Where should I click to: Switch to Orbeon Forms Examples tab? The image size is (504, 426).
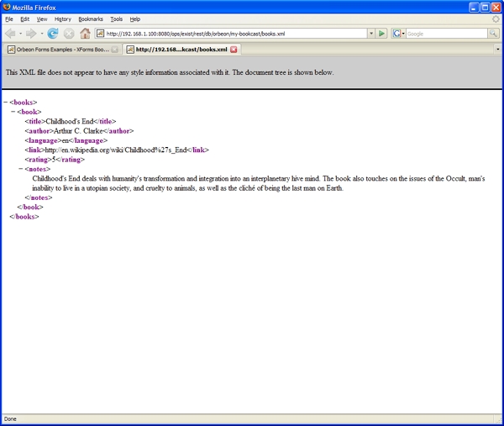coord(59,50)
